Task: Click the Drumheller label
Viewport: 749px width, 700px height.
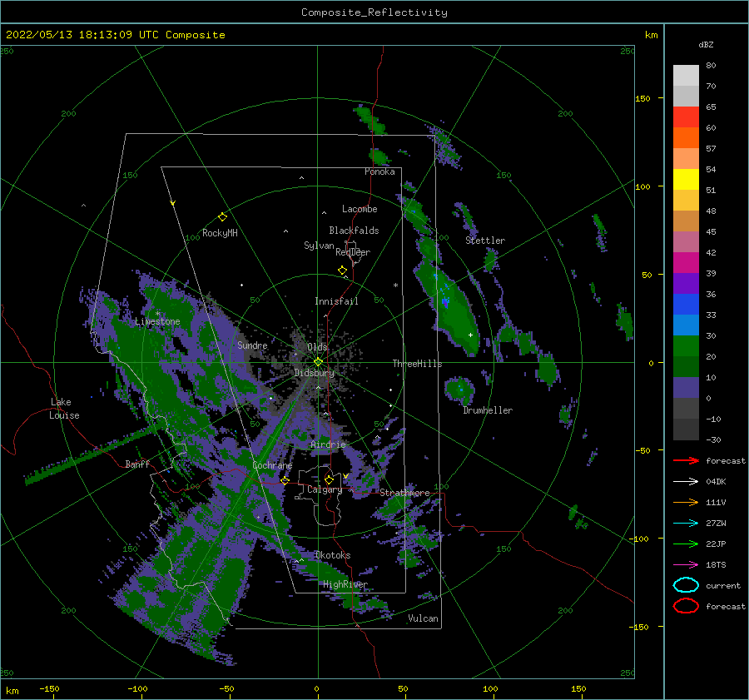Action: [x=488, y=410]
